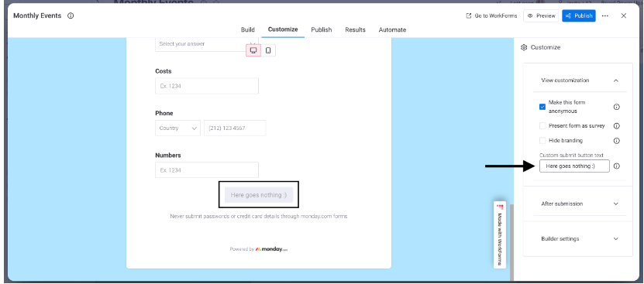The height and width of the screenshot is (284, 644).
Task: Close the form editor with X
Action: point(624,15)
